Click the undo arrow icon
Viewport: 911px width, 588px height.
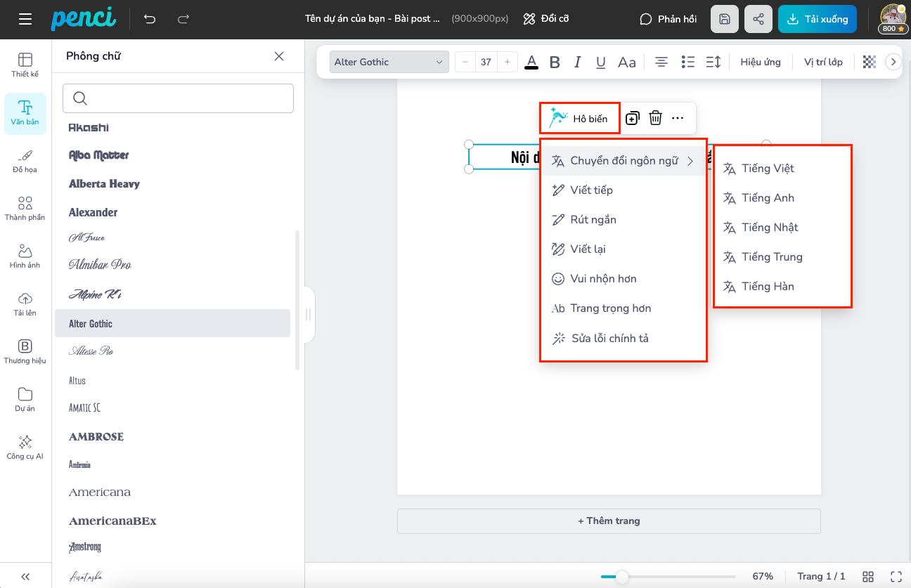tap(150, 19)
